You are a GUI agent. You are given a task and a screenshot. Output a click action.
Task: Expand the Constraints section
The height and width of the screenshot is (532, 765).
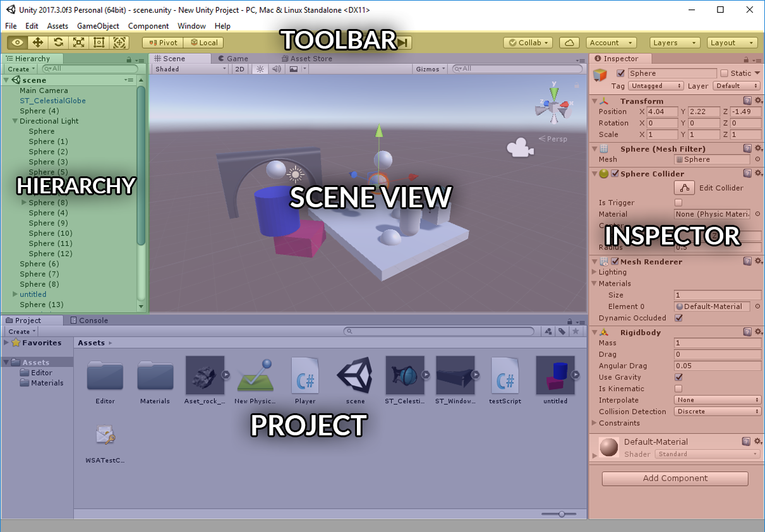point(594,423)
